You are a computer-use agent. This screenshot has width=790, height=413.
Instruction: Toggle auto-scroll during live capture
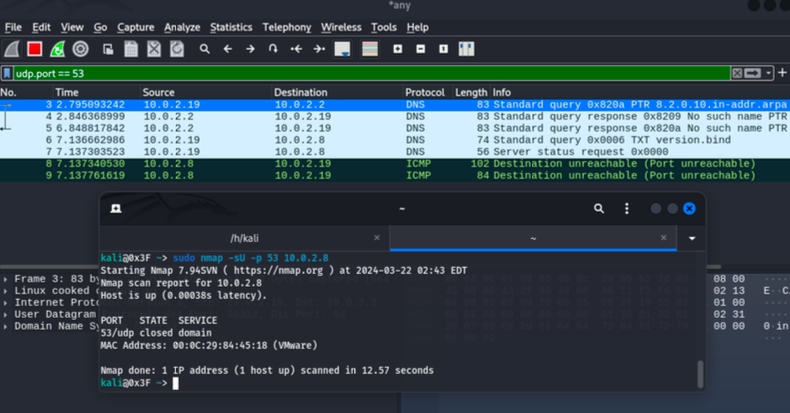click(343, 49)
